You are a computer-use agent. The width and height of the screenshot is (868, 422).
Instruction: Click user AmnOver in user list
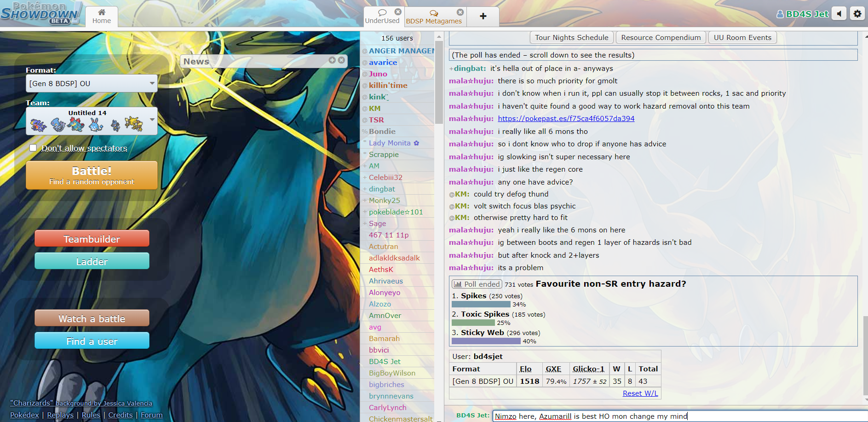(398, 315)
